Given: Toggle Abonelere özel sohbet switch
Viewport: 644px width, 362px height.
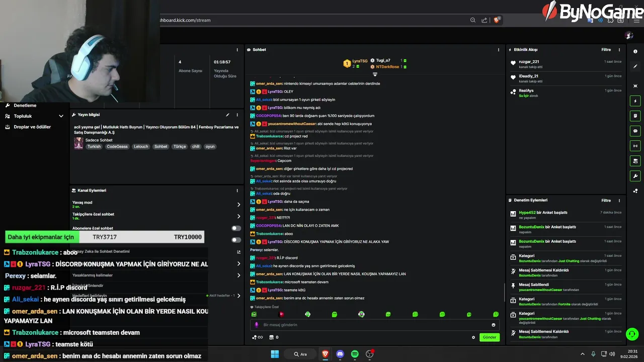Looking at the screenshot, I should [236, 228].
